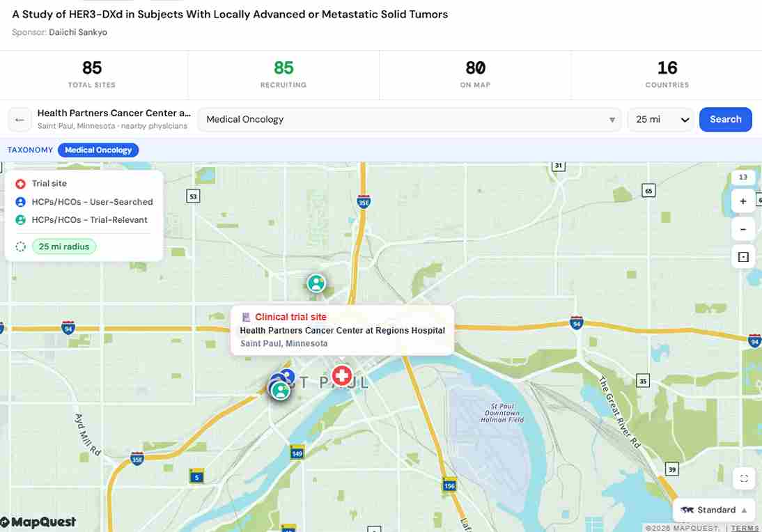Click the red trial site map marker
Image resolution: width=762 pixels, height=532 pixels.
[342, 375]
